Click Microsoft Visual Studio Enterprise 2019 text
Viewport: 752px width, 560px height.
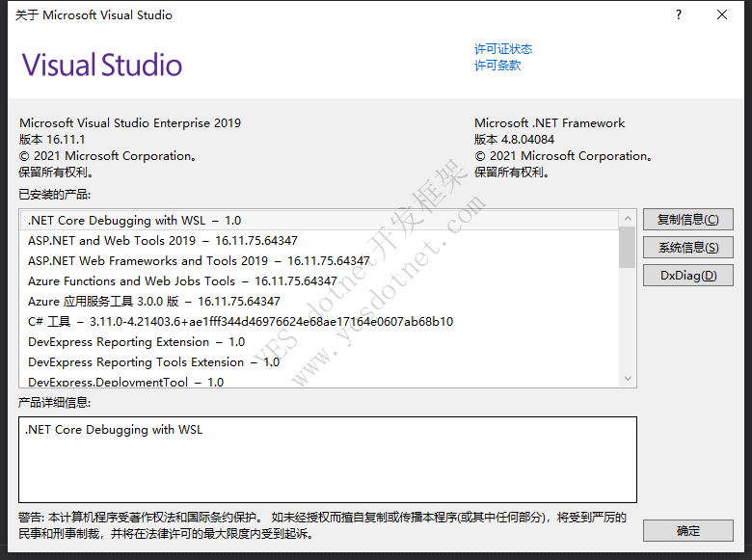click(x=130, y=122)
